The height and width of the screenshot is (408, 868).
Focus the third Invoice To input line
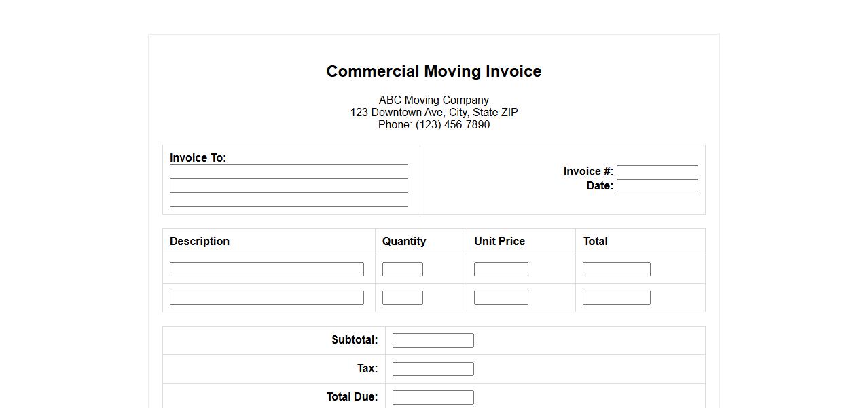click(x=289, y=200)
